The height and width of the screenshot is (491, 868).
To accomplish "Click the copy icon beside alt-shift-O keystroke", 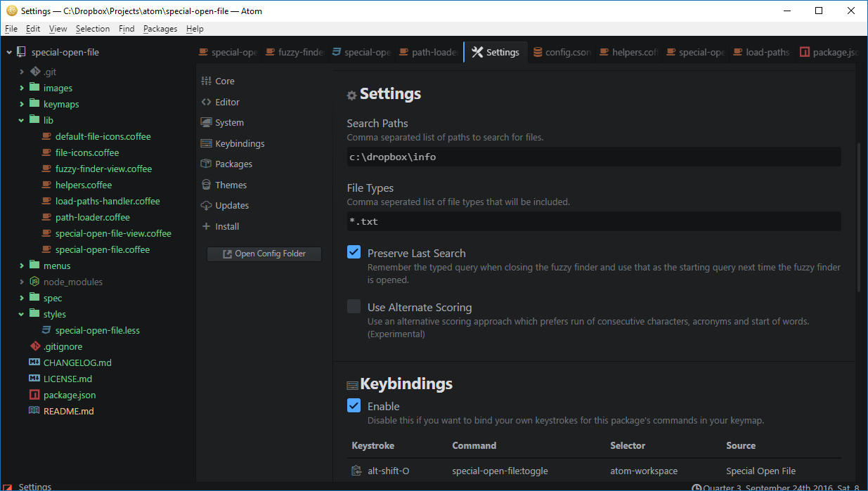I will click(x=356, y=471).
